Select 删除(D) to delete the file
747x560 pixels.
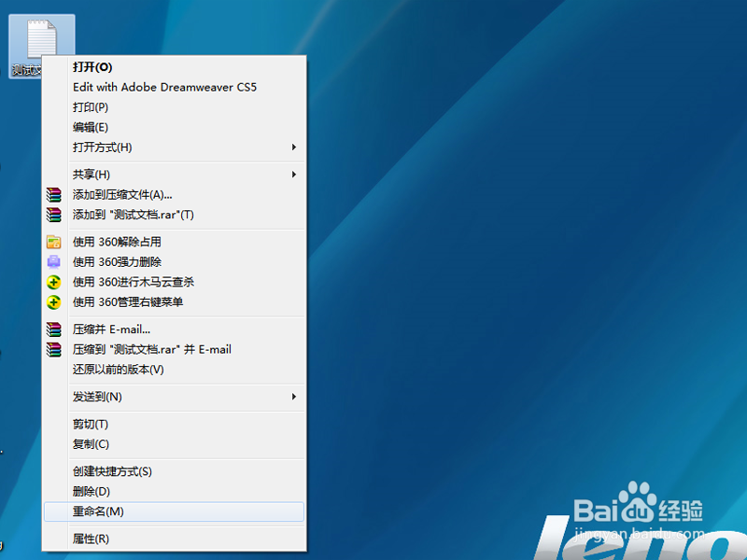click(174, 492)
